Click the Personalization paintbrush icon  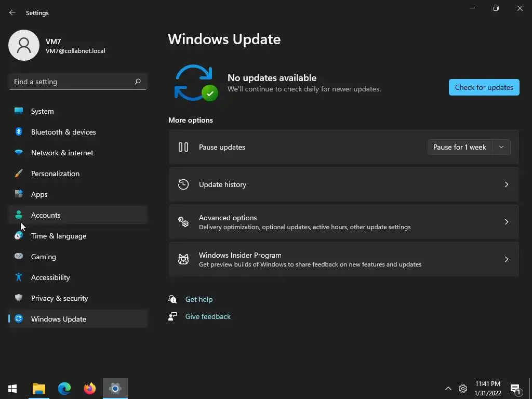coord(19,174)
